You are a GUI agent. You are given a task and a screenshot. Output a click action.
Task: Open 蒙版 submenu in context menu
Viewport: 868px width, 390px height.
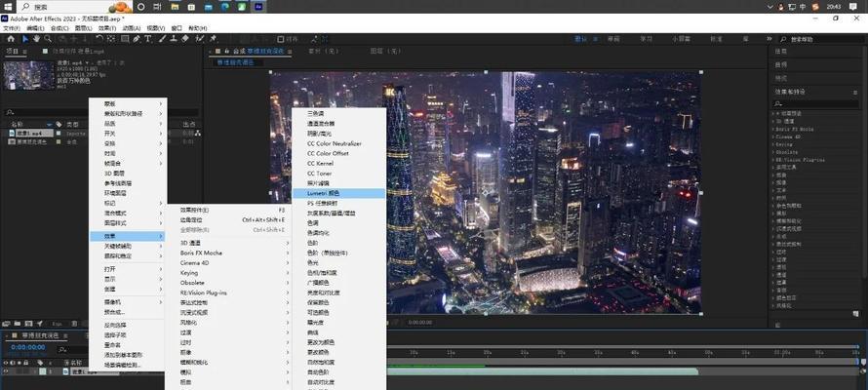point(128,103)
